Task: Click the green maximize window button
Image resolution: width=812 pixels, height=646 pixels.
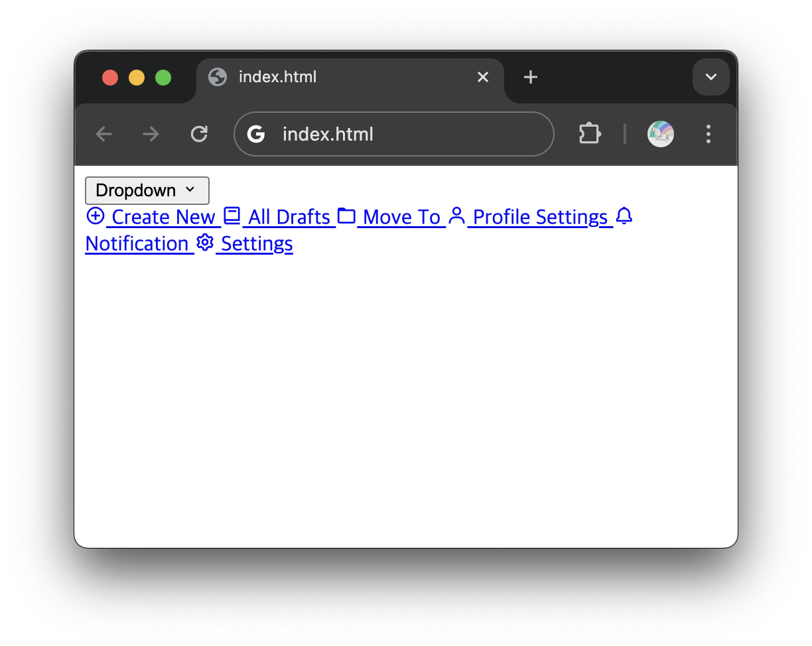Action: click(163, 78)
